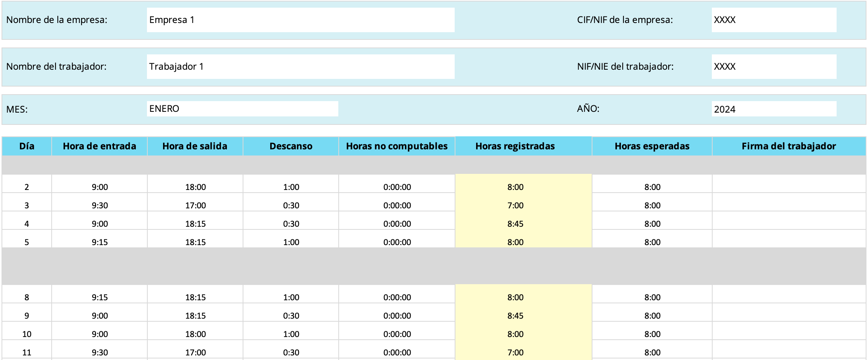The image size is (868, 360).
Task: Select the 'Horas registradas' column header
Action: coord(523,146)
